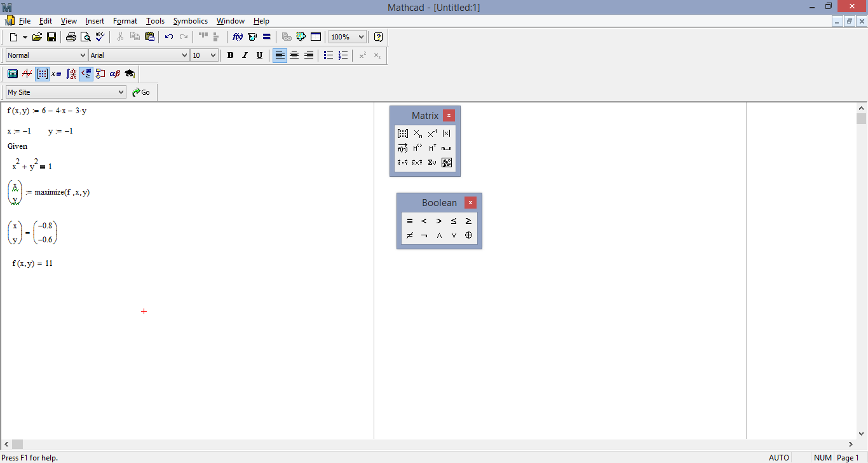Open the Programming toolbar
This screenshot has width=868, height=463.
(100, 74)
